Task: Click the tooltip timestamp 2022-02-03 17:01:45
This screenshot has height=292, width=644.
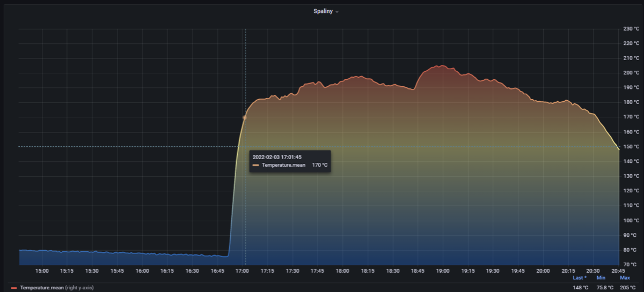Action: pyautogui.click(x=277, y=156)
